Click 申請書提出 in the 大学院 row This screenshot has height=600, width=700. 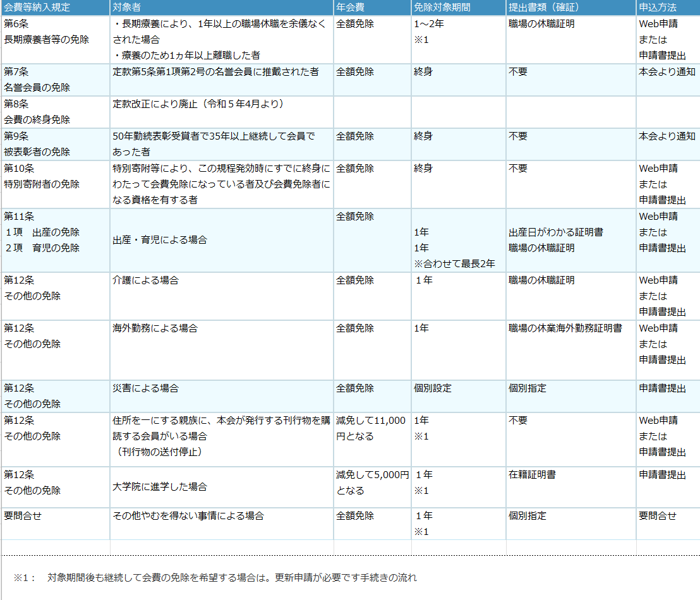tap(663, 474)
